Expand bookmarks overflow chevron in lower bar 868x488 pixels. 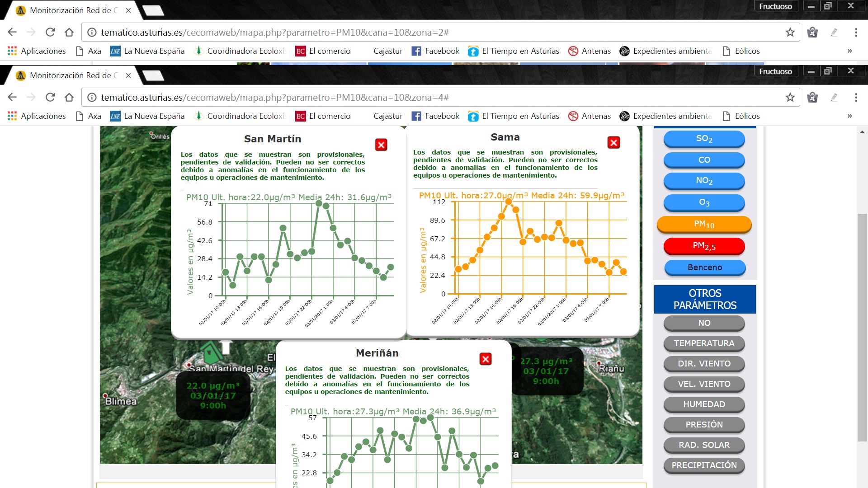click(849, 116)
